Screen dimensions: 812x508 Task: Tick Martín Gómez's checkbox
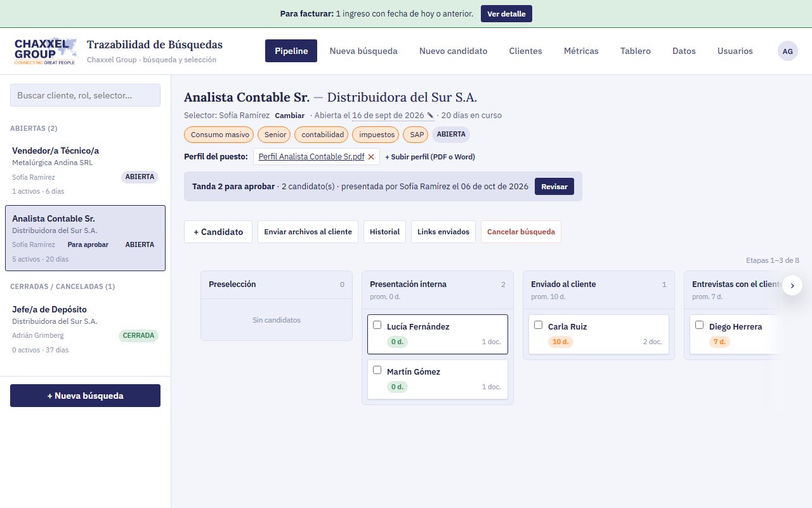tap(377, 370)
